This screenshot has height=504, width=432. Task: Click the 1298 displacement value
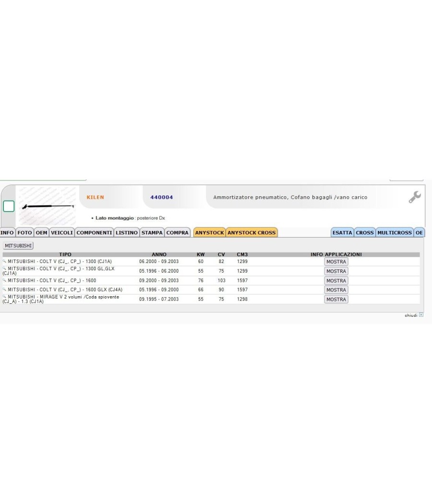tap(242, 299)
